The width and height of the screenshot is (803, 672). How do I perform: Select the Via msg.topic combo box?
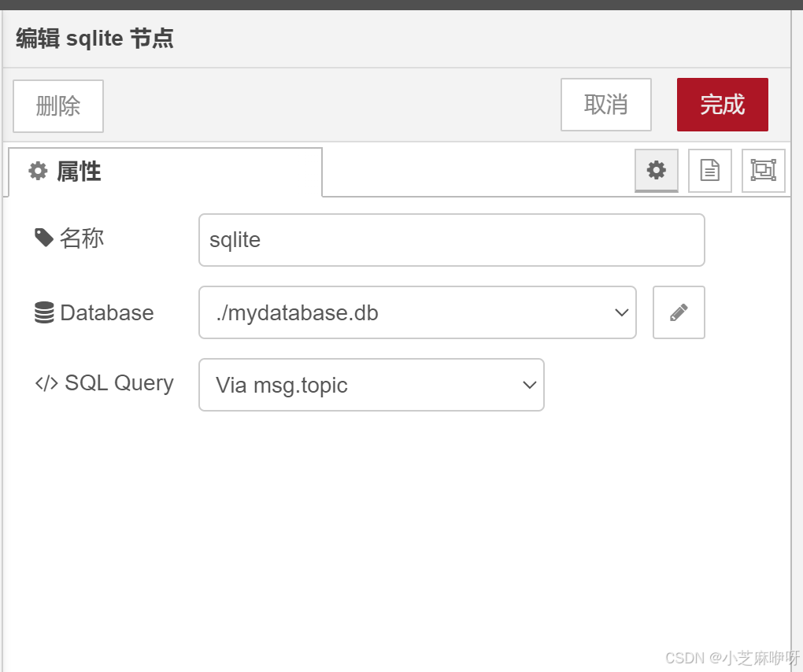click(371, 385)
